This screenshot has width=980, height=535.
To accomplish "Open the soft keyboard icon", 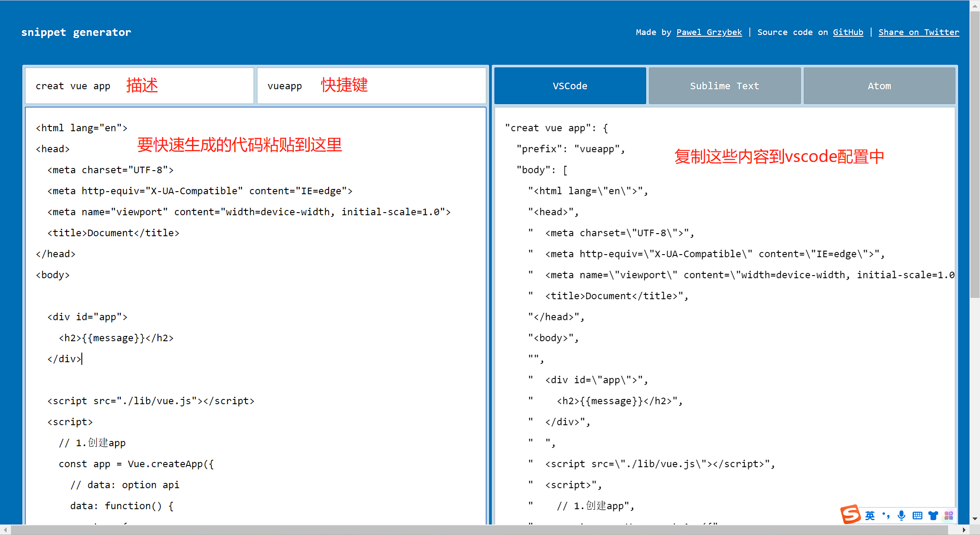I will pos(917,516).
